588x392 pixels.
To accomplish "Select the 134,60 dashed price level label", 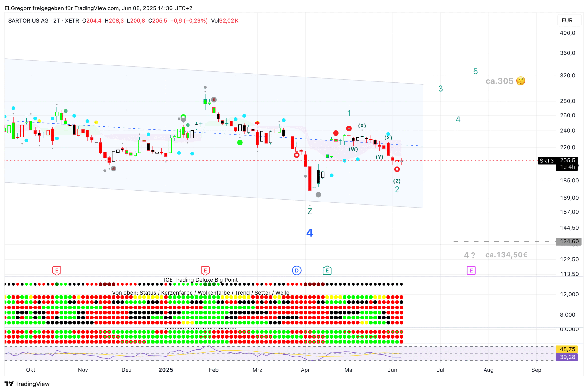I will (x=569, y=242).
